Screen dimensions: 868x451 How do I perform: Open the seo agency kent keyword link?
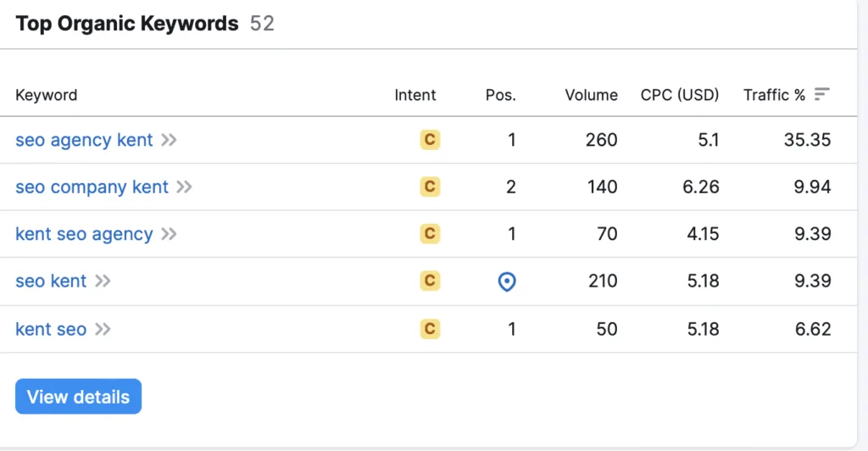(x=84, y=140)
